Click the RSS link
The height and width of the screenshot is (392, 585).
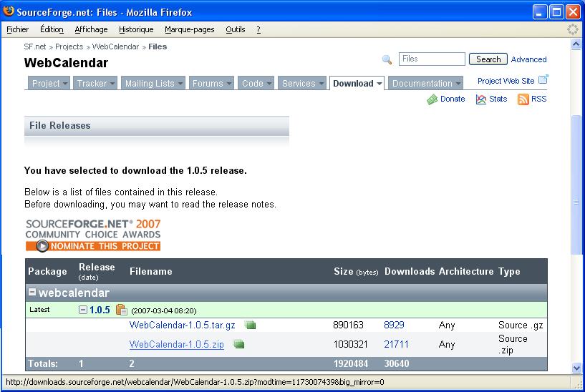coord(538,99)
